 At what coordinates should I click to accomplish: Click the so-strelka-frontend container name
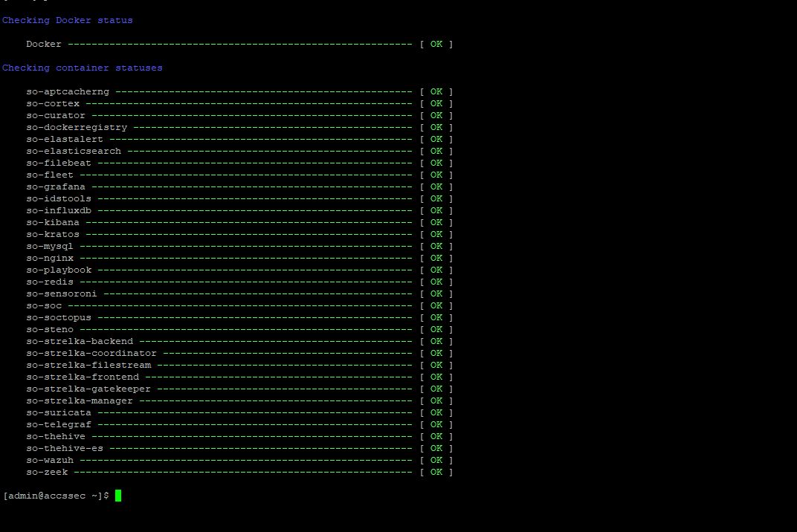coord(83,377)
